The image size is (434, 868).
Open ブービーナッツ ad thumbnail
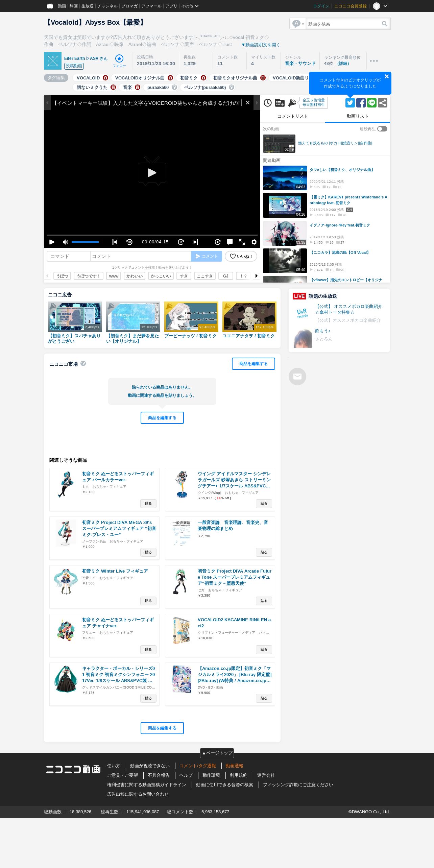(191, 317)
